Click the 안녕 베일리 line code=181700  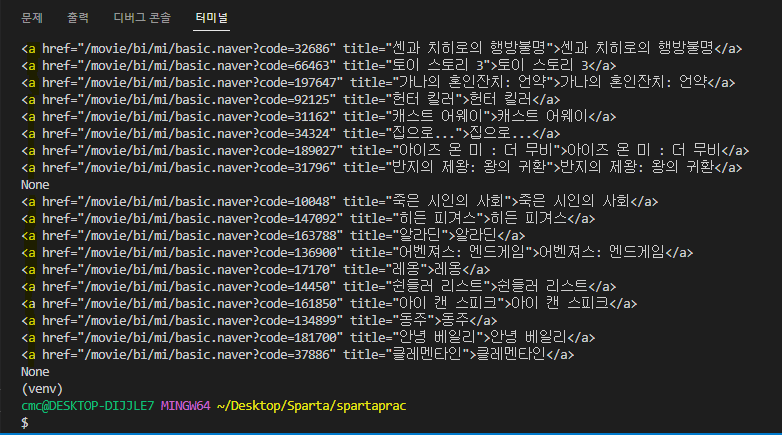coord(308,337)
